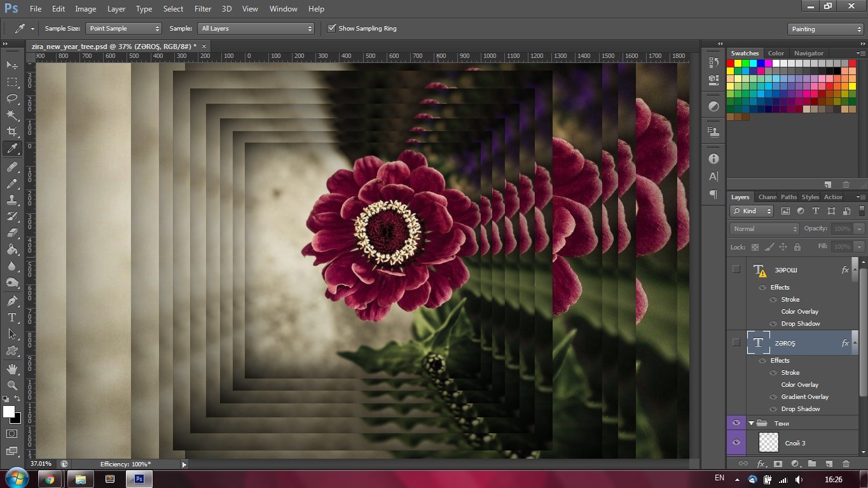Select the Horizontal Type tool
The image size is (868, 488).
tap(12, 317)
